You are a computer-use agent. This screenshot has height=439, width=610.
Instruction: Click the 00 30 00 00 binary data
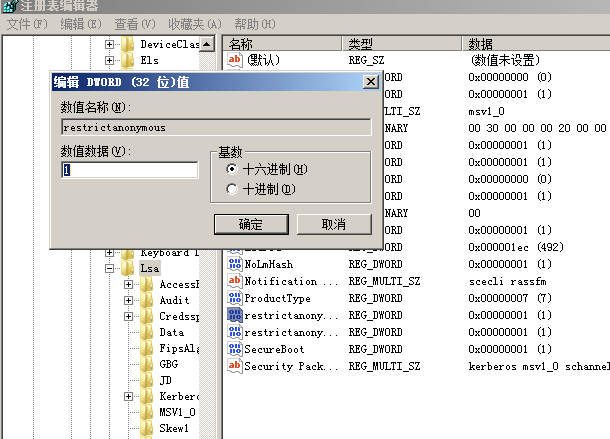538,128
